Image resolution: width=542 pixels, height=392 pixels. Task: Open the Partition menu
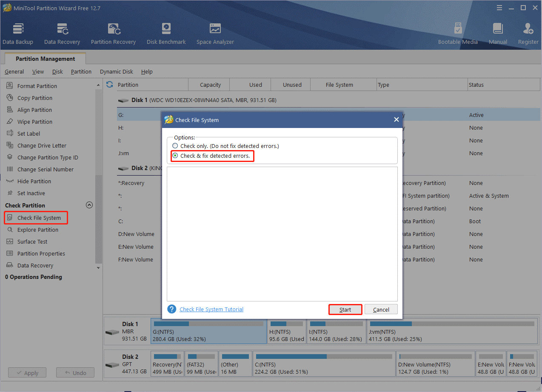pos(81,71)
